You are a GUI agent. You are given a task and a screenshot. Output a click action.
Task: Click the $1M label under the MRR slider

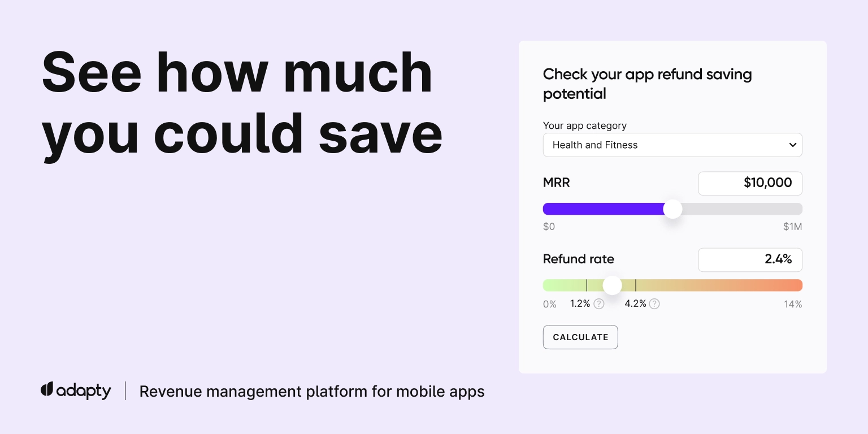click(x=793, y=226)
